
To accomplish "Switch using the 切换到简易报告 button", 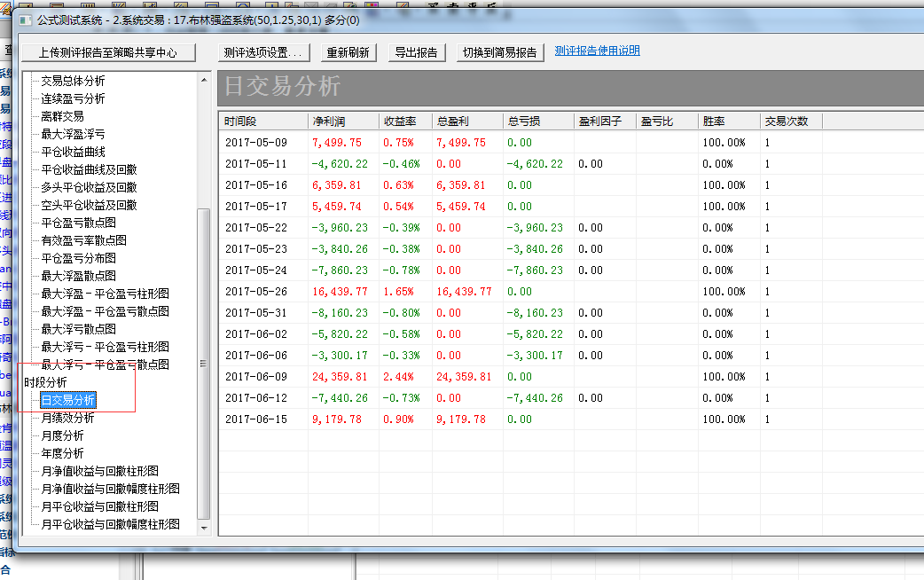I will (x=500, y=52).
